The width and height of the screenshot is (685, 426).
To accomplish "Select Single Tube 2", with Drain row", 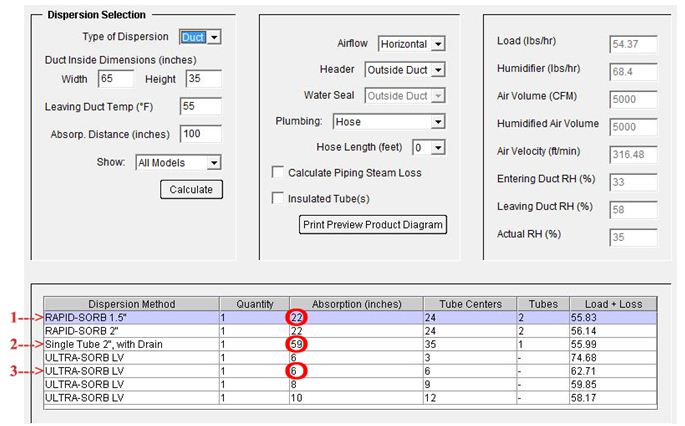I will coord(350,344).
